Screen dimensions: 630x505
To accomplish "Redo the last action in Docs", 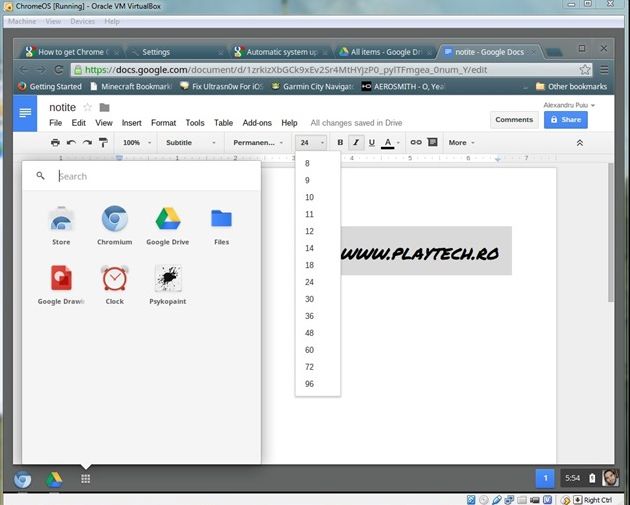I will (87, 143).
